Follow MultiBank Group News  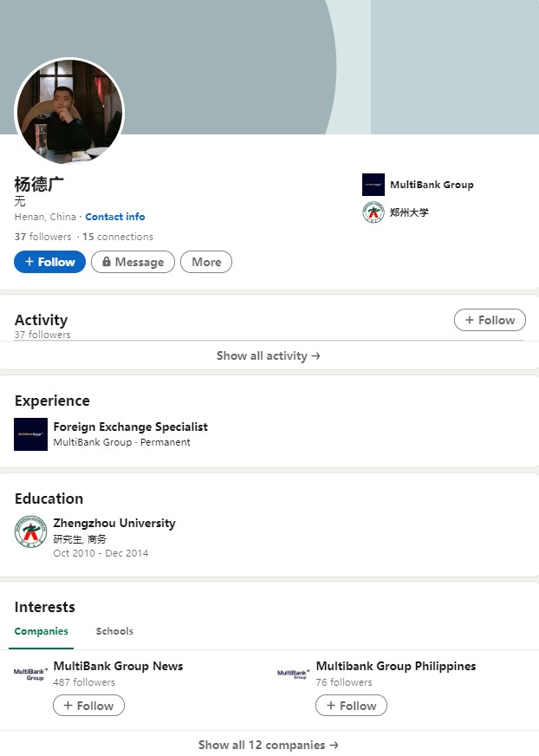coord(88,706)
